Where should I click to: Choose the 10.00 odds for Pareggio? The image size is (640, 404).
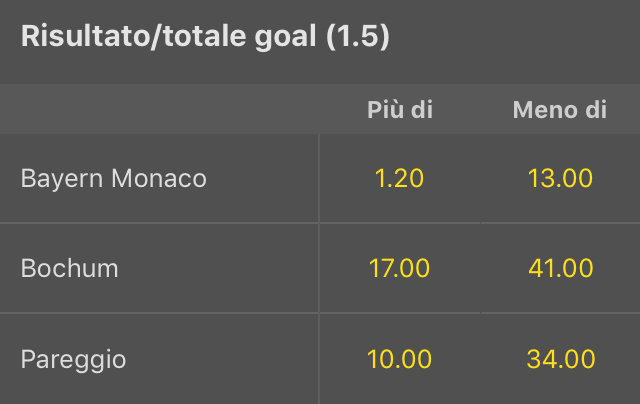[399, 359]
